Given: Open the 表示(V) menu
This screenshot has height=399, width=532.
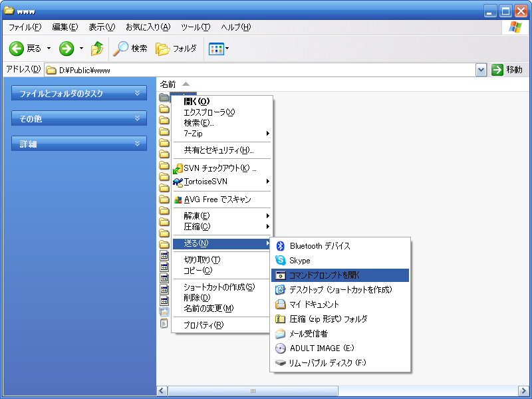Looking at the screenshot, I should click(x=102, y=27).
